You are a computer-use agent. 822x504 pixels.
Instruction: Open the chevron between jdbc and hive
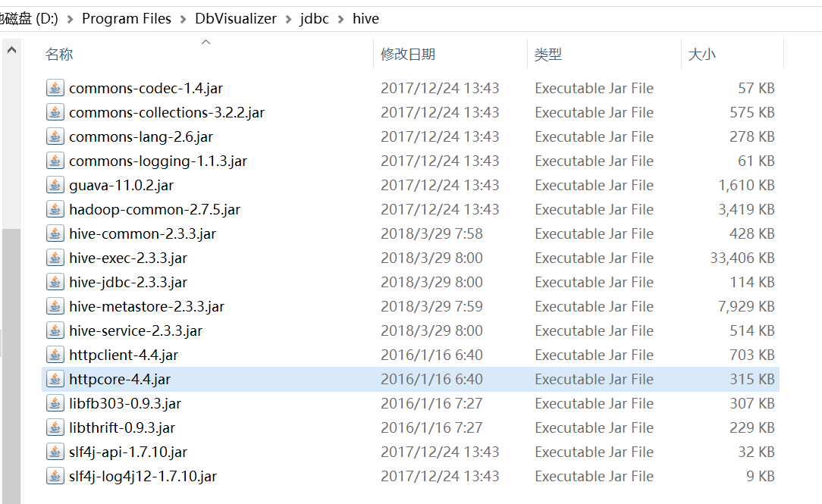coord(340,20)
